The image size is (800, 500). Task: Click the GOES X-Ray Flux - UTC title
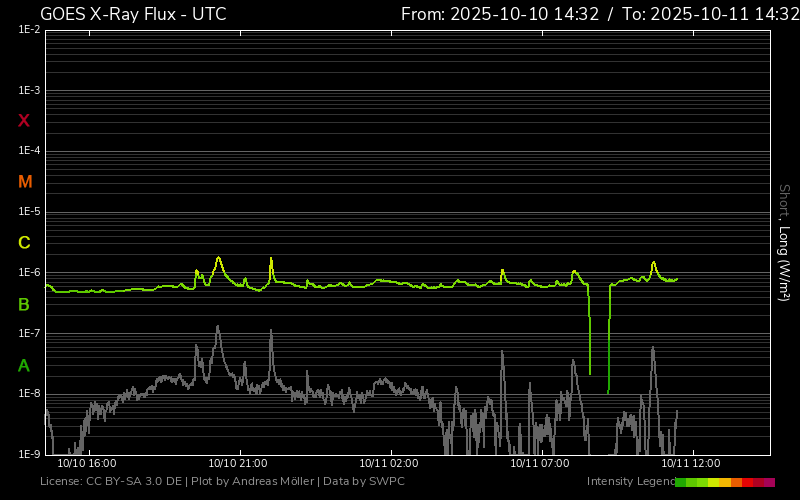(133, 14)
